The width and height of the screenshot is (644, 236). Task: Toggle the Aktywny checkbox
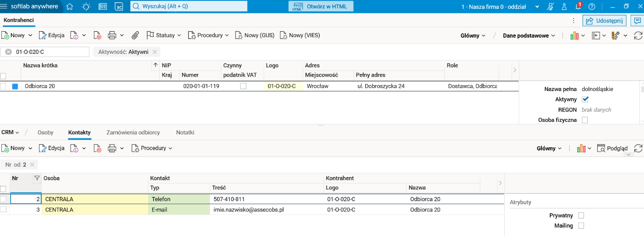click(x=585, y=99)
